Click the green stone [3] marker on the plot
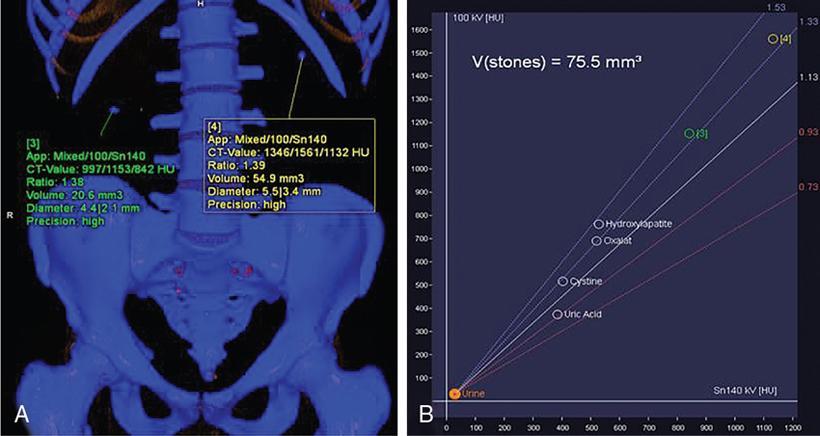This screenshot has width=820, height=436. (689, 133)
